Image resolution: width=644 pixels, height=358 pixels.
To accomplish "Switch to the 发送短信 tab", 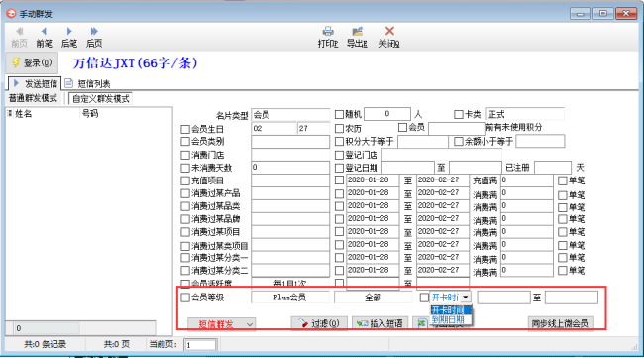I will 35,84.
